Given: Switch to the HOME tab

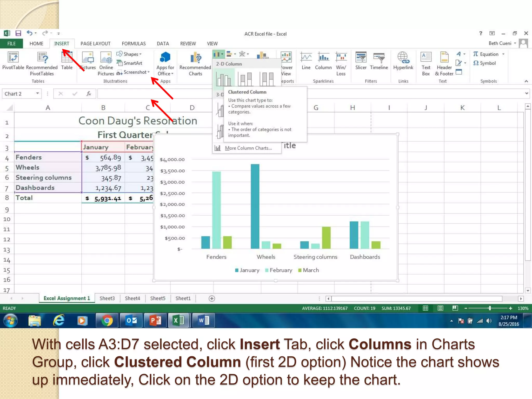Looking at the screenshot, I should point(36,44).
